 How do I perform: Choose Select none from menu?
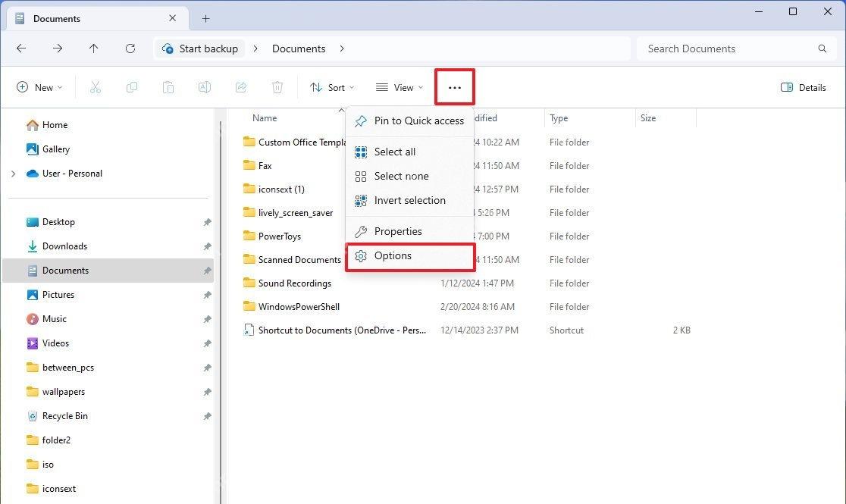[409, 177]
